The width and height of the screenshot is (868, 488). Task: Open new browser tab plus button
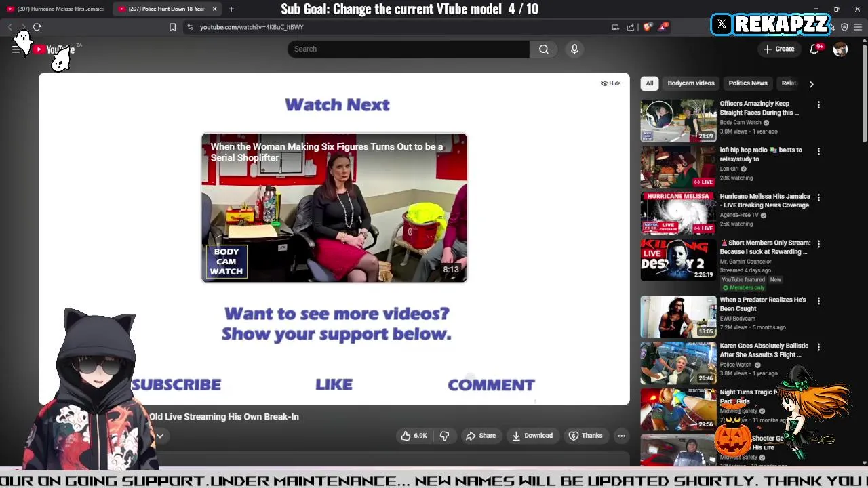pos(231,9)
